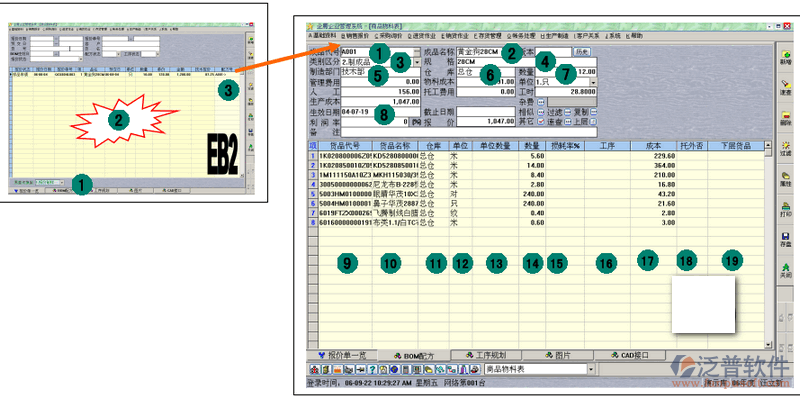Toggle the 复制 small box

(593, 112)
